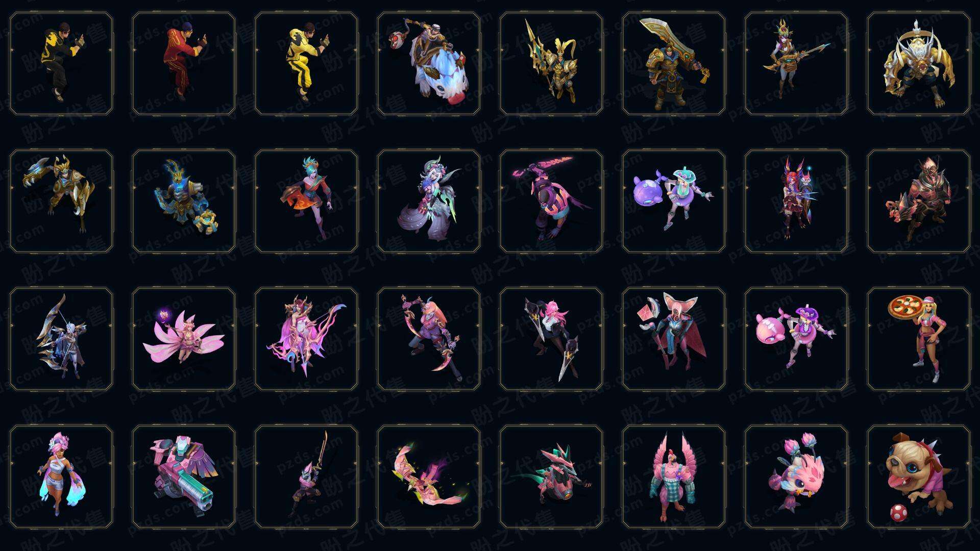The image size is (980, 551).
Task: Select the dark red armored demon warrior skin
Action: [919, 201]
